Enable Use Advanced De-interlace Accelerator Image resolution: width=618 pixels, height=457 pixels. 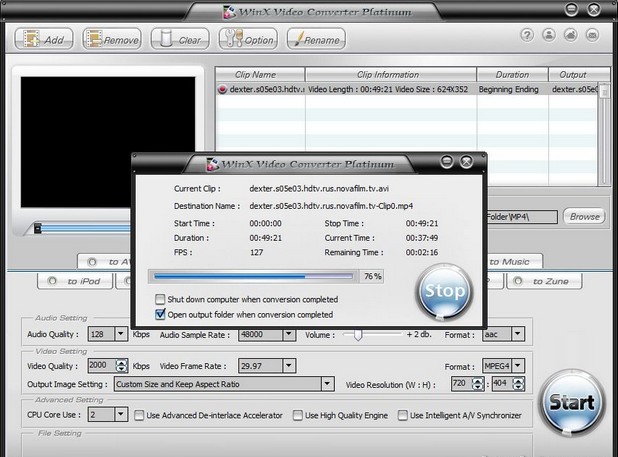139,415
